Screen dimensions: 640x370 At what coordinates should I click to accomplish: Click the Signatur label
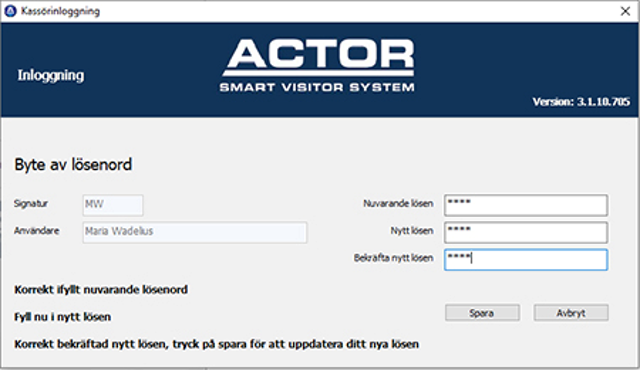[x=31, y=204]
